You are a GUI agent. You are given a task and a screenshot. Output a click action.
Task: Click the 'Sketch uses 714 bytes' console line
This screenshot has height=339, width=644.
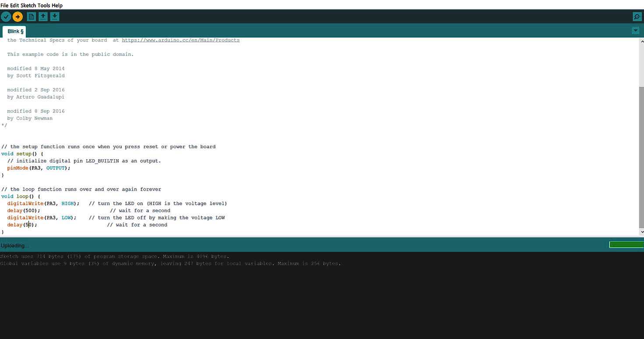click(115, 256)
